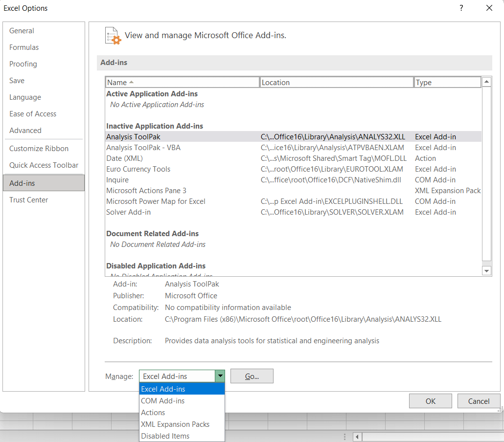This screenshot has height=442, width=504.
Task: Click the scrollbar down arrow in the list
Action: (x=487, y=270)
